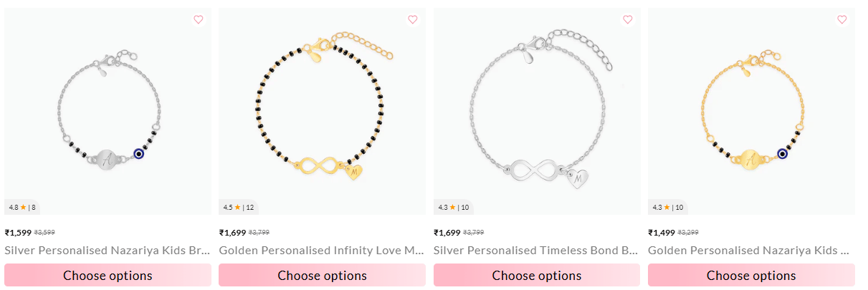Click the ₹1,499 price of the last bracelet
This screenshot has width=868, height=290.
662,233
